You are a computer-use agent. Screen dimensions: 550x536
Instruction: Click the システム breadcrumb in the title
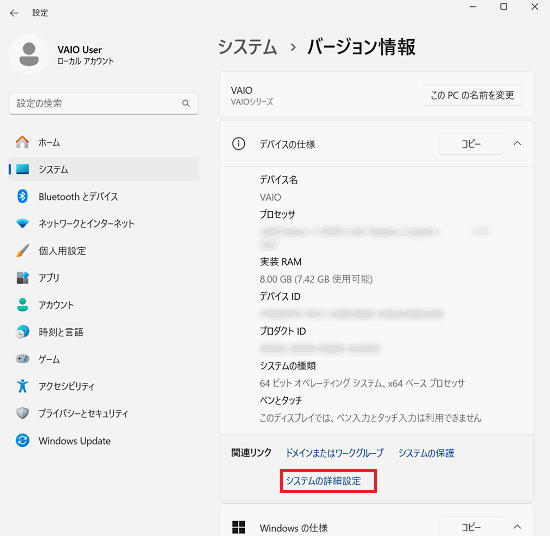247,47
